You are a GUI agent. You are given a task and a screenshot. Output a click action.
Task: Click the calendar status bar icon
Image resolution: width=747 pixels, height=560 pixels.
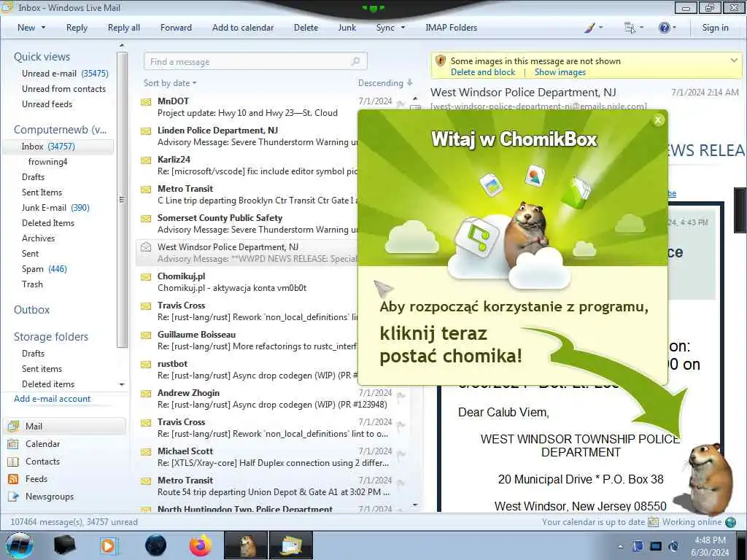653,522
